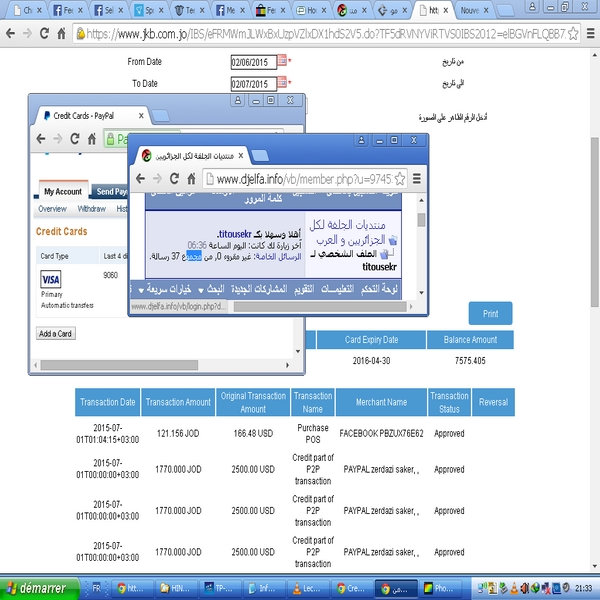The width and height of the screenshot is (600, 600).
Task: Click 121.156 JOD transaction amount
Action: pos(178,434)
